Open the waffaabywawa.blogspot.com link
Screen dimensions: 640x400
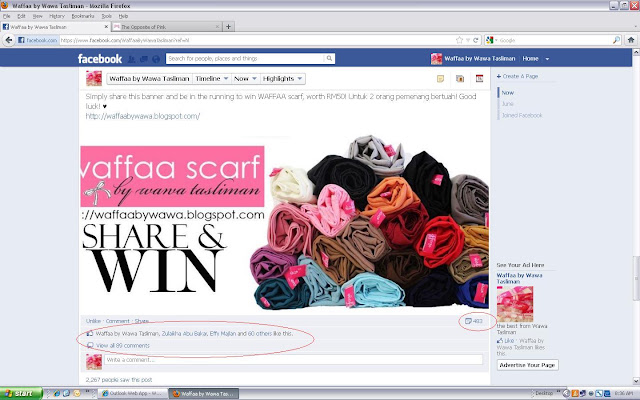pyautogui.click(x=143, y=116)
